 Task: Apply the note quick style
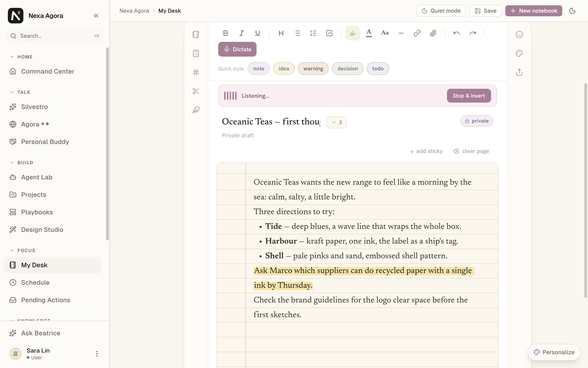coord(259,69)
